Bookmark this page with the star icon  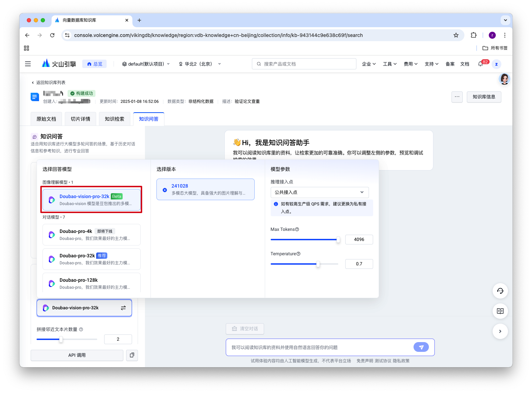click(x=456, y=35)
